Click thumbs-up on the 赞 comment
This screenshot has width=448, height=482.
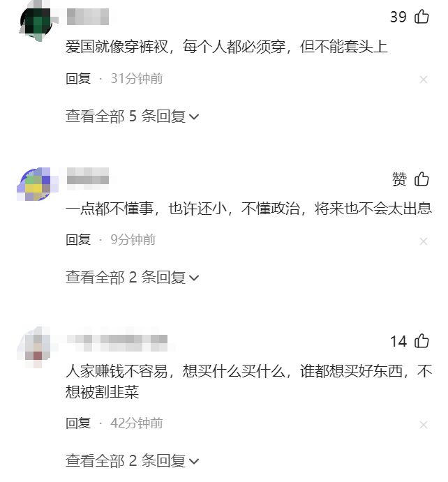tap(421, 179)
